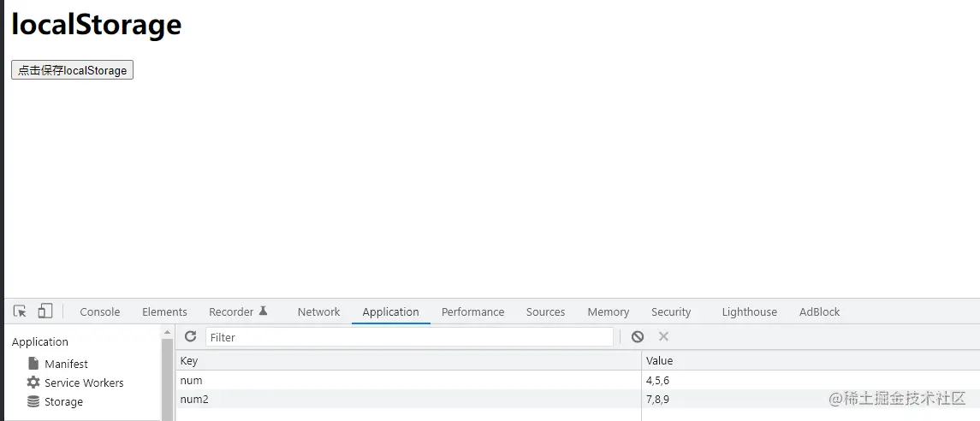The height and width of the screenshot is (421, 980).
Task: Switch to the Elements tab
Action: 164,311
